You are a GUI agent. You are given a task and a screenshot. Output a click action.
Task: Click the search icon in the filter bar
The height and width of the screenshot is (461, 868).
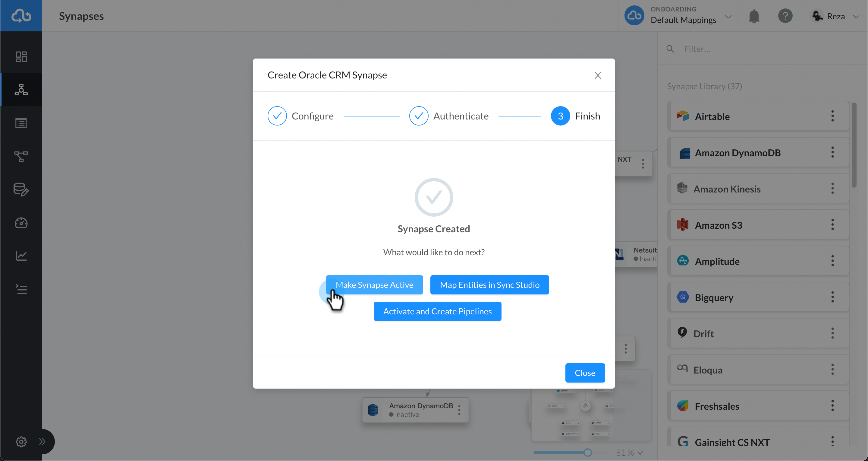coord(670,49)
